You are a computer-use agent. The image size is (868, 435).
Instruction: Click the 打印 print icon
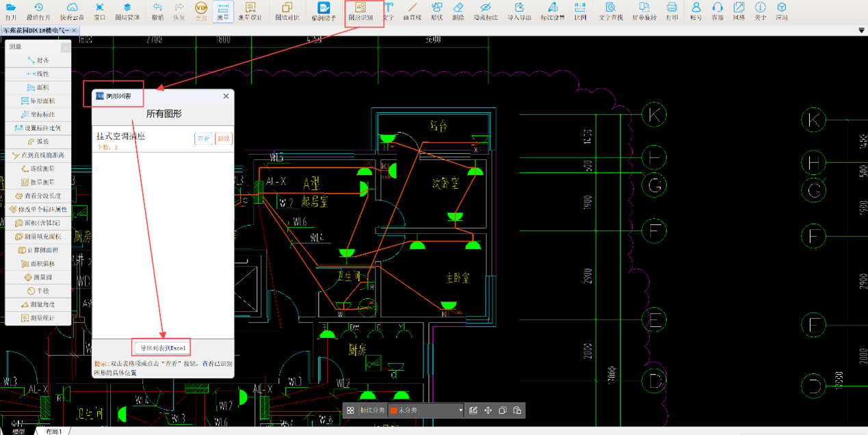(x=672, y=11)
